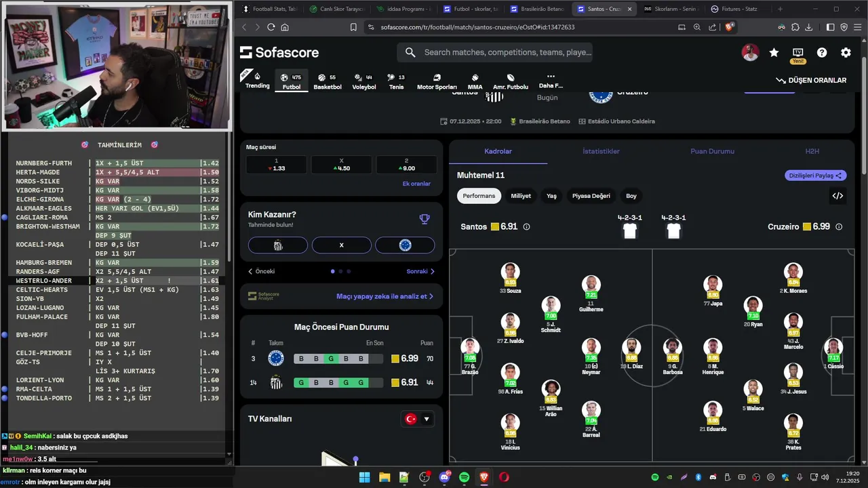Select the Performans lineup filter

click(479, 196)
